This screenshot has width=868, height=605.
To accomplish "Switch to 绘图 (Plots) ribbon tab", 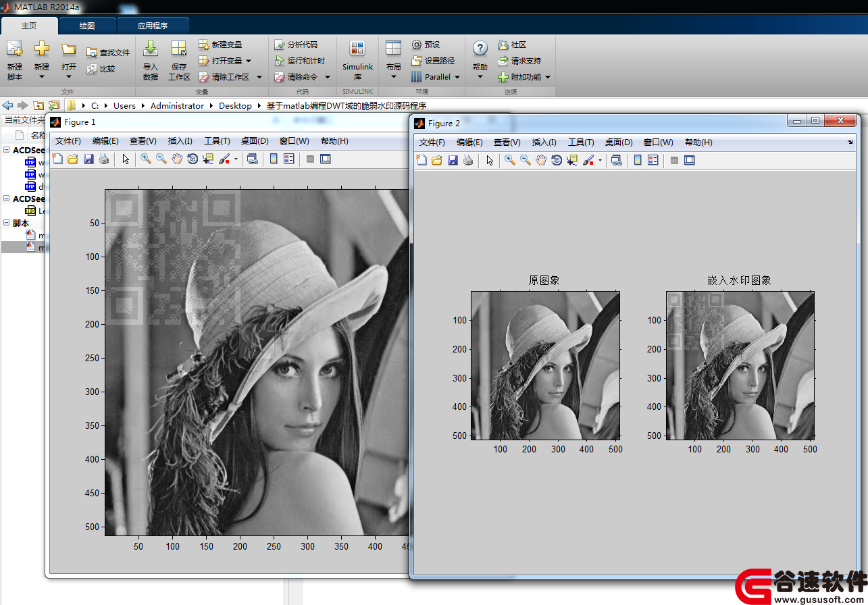I will click(x=87, y=26).
